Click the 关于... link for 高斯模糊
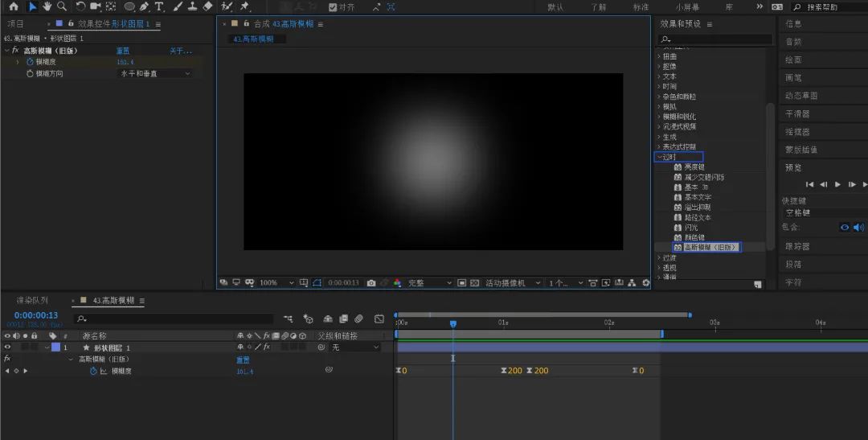This screenshot has width=868, height=440. coord(181,51)
